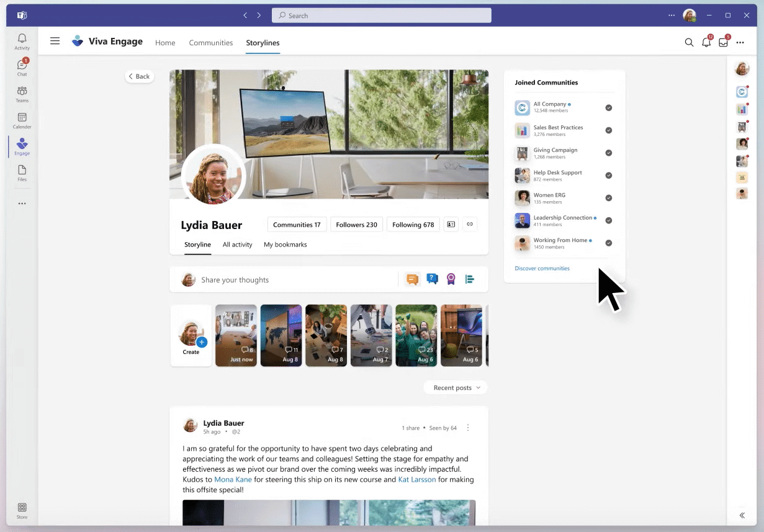View the Followers 230 list
The width and height of the screenshot is (764, 532).
(356, 225)
